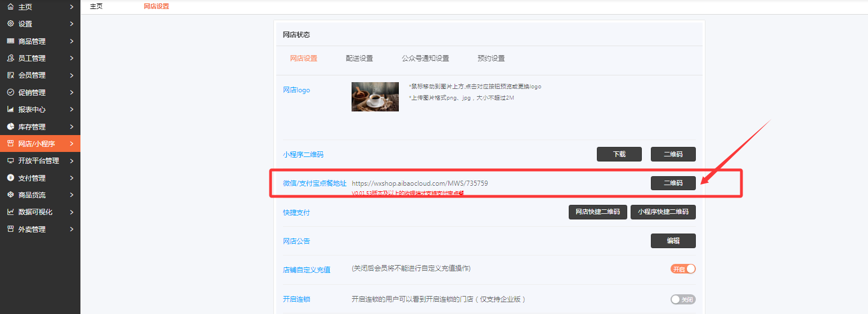Click the coffee shop logo thumbnail

pos(375,97)
